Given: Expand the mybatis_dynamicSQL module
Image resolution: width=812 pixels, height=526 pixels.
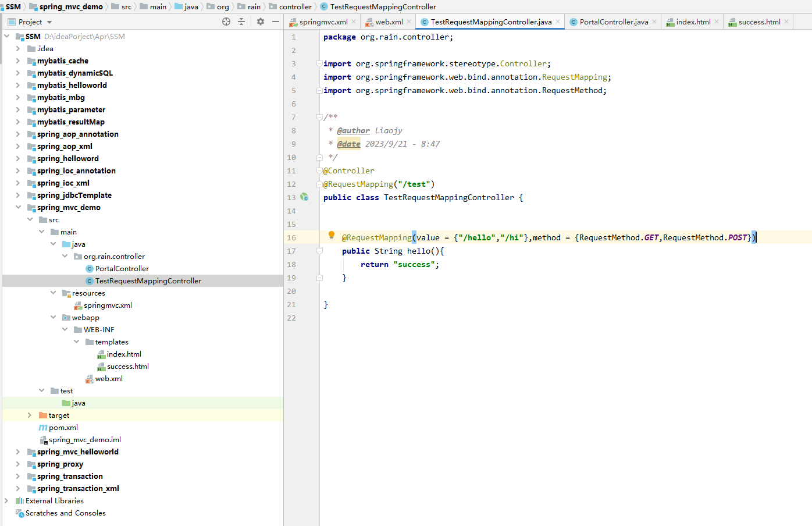Looking at the screenshot, I should [x=18, y=73].
